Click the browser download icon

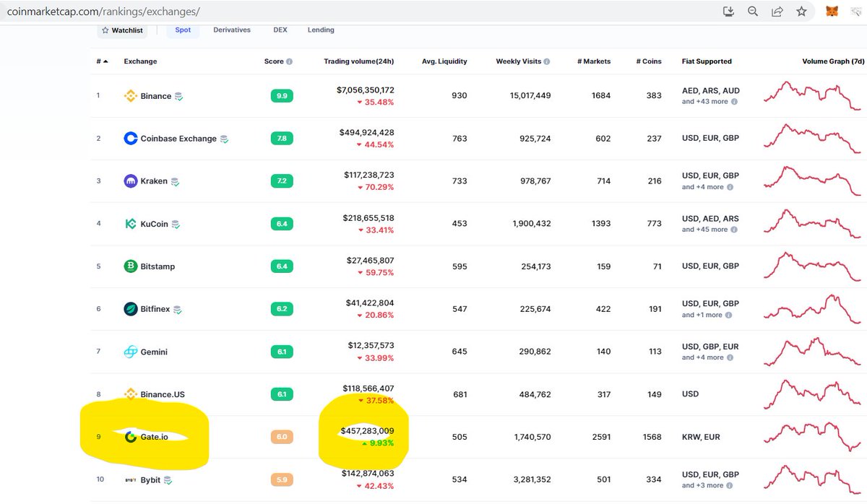tap(728, 12)
